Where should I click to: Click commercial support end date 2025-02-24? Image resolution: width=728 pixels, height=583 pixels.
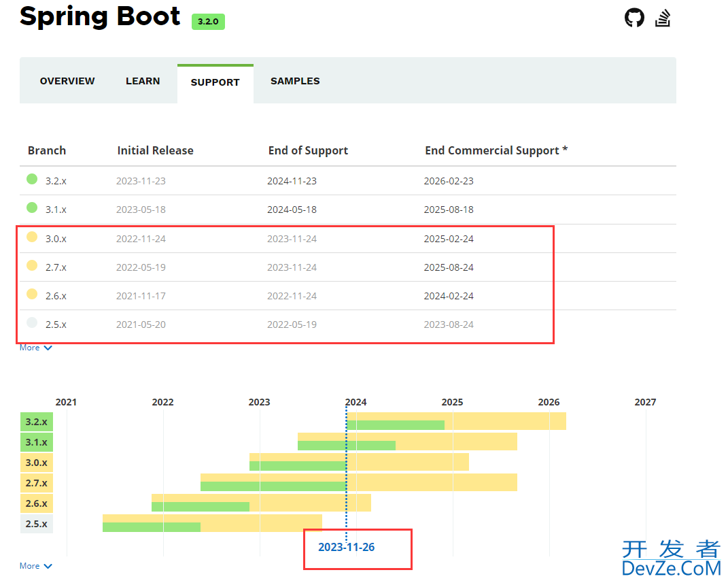(449, 239)
